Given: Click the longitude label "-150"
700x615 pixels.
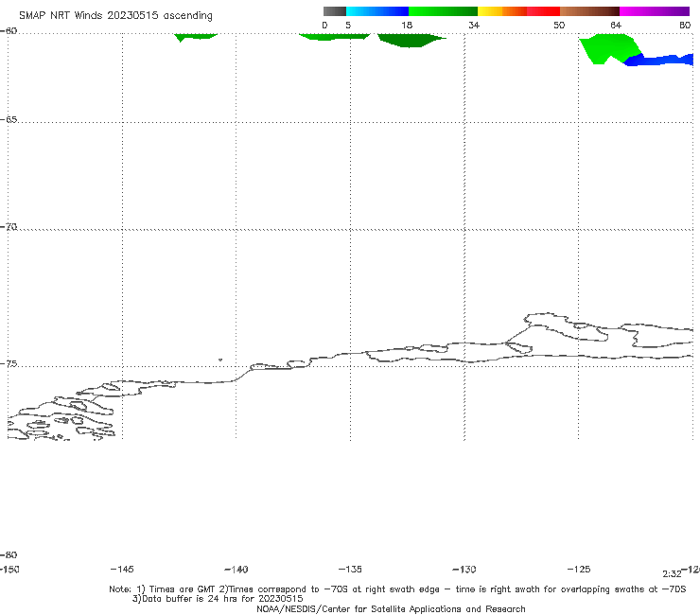Looking at the screenshot, I should 9,570.
